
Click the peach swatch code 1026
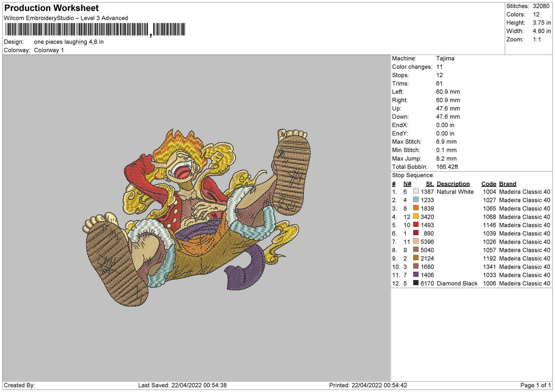[x=416, y=241]
